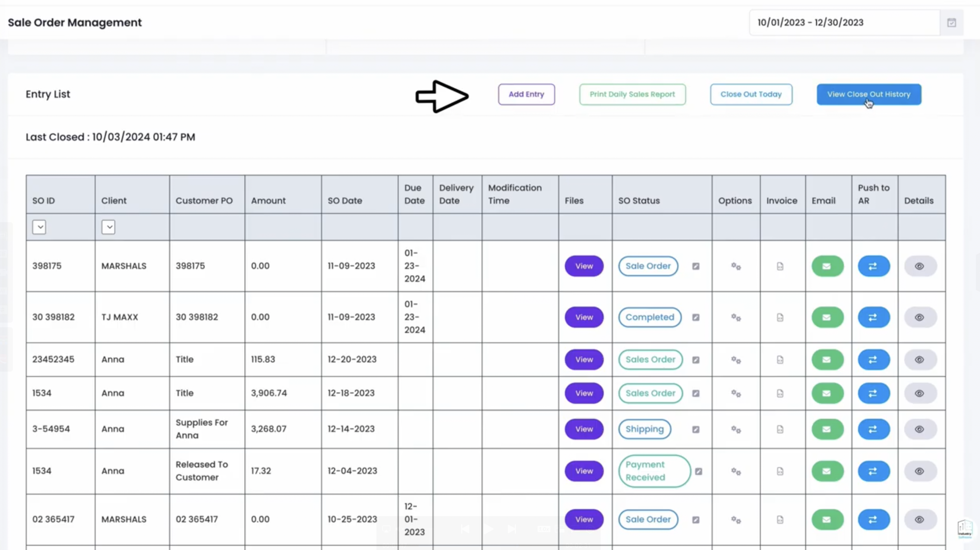
Task: Edit status pencil on Shipping row
Action: [696, 429]
